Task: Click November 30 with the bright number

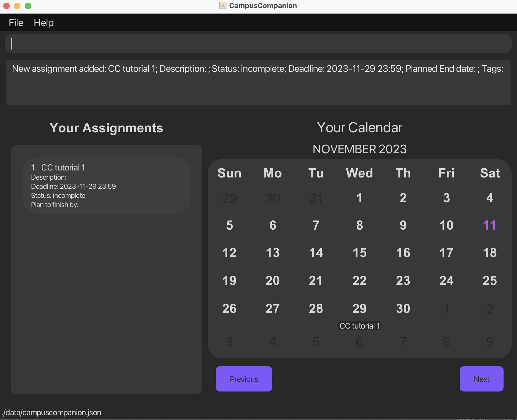Action: coord(403,308)
